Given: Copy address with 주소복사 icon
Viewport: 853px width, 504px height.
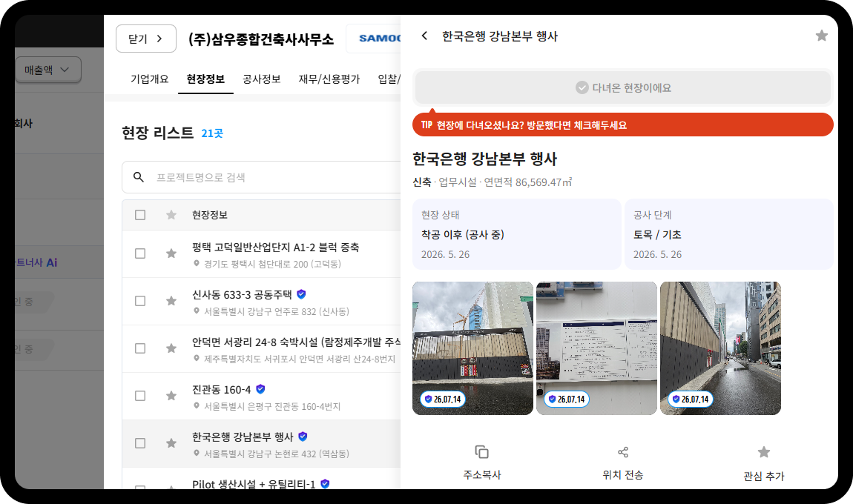Looking at the screenshot, I should [x=481, y=452].
